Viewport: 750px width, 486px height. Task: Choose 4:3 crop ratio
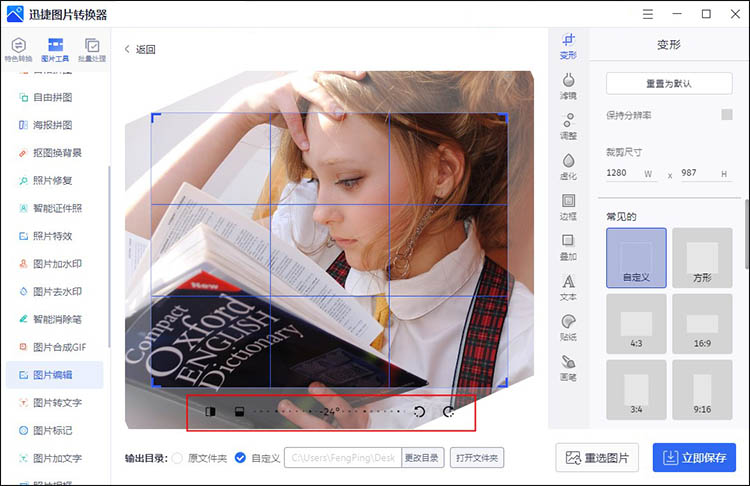coord(636,324)
